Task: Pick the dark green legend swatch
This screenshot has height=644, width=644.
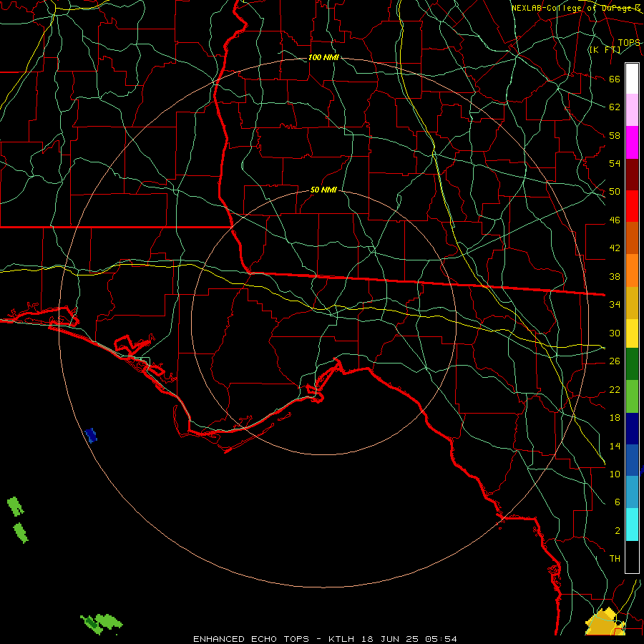Action: [x=632, y=364]
